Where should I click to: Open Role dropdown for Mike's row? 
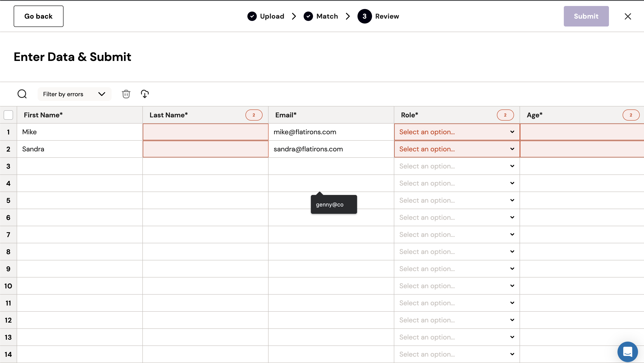[457, 132]
